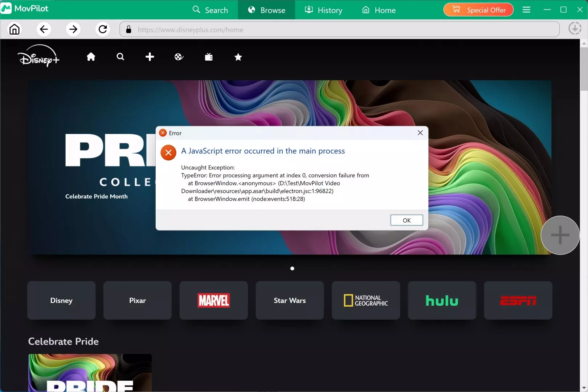Switch to the Browse tab
This screenshot has width=588, height=392.
(266, 10)
